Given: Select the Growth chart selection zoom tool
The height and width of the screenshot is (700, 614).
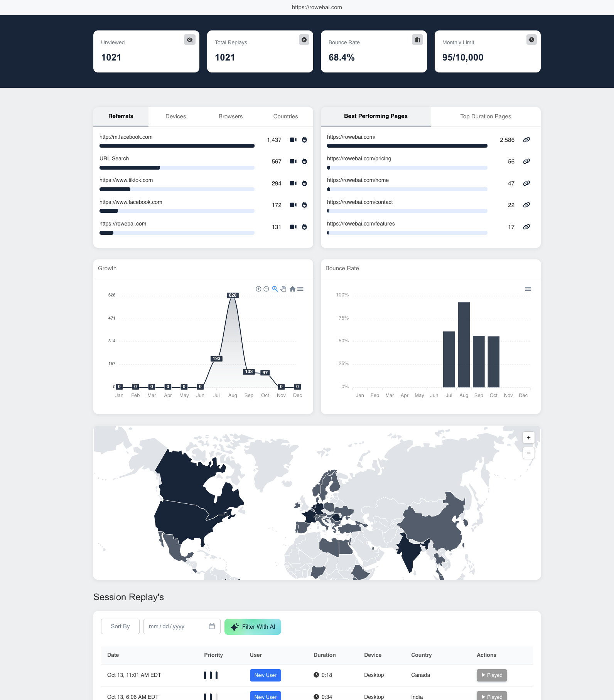Looking at the screenshot, I should point(275,289).
